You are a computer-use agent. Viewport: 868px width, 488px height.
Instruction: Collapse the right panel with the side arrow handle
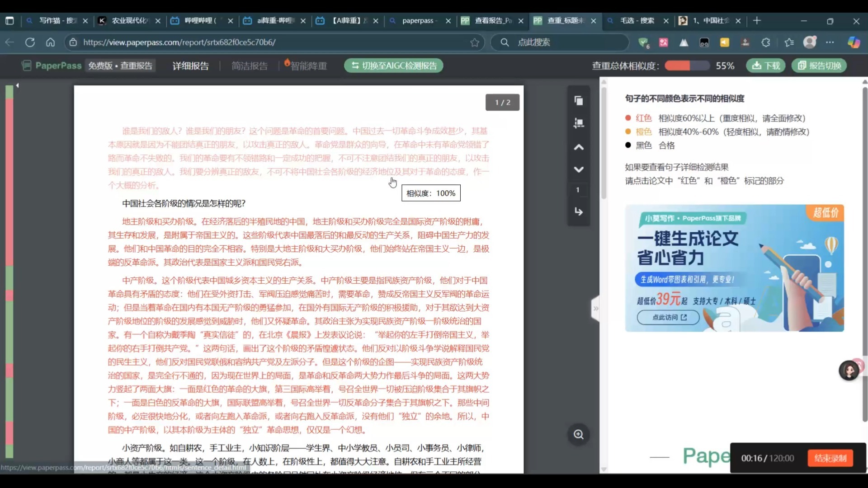coord(595,309)
